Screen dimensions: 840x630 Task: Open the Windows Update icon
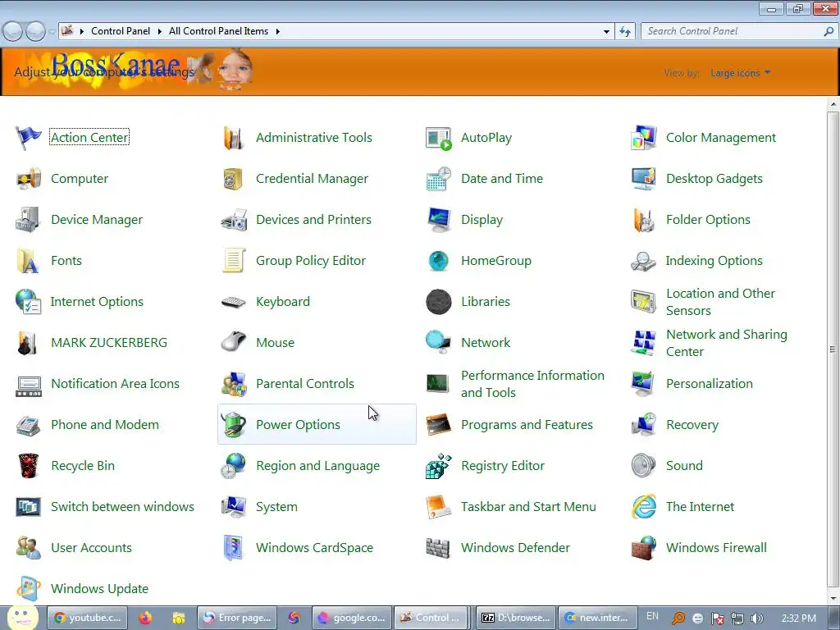pos(29,589)
